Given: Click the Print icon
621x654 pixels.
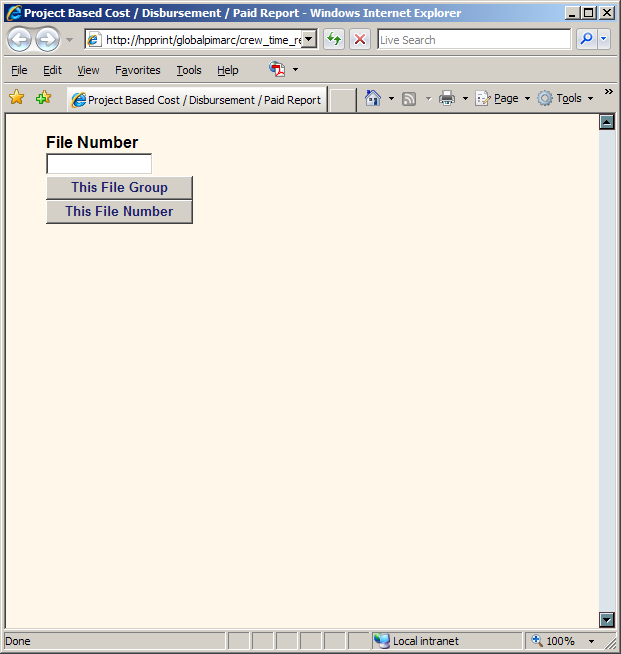Looking at the screenshot, I should pyautogui.click(x=447, y=98).
